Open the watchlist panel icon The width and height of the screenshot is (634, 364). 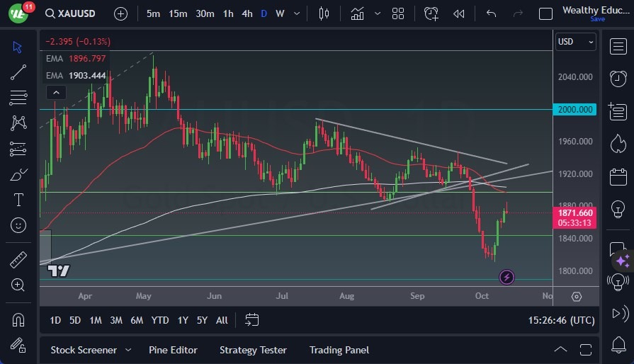(x=618, y=45)
